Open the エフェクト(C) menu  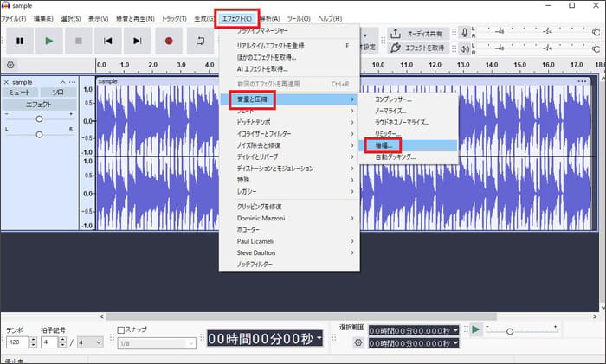237,18
